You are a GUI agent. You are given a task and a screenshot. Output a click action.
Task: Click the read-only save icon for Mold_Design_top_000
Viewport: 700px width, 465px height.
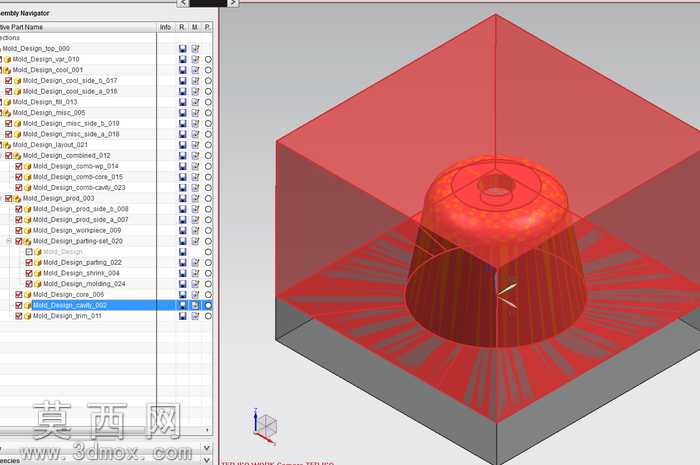pos(183,49)
